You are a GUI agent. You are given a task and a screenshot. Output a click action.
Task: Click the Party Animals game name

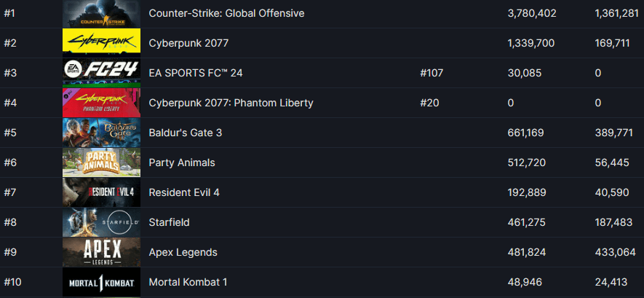point(182,162)
